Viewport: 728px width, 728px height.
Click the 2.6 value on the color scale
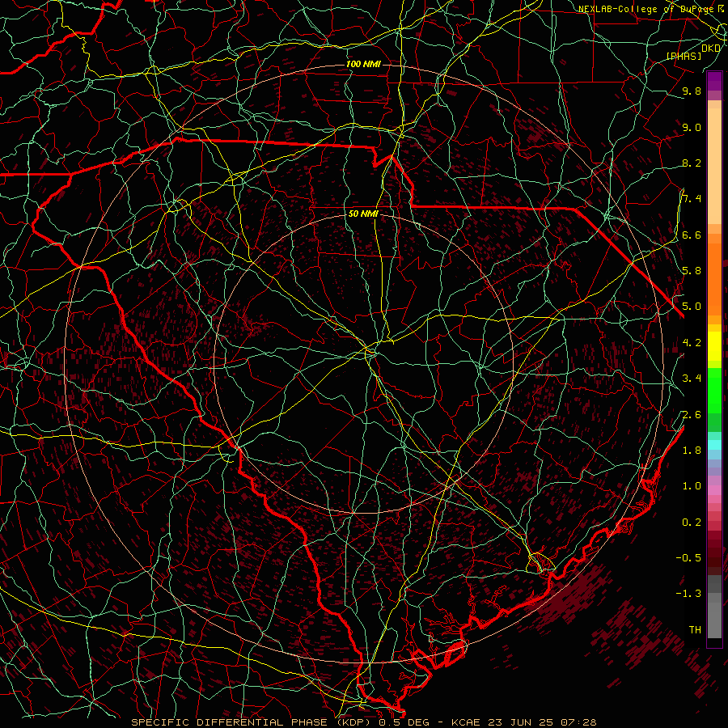(x=692, y=415)
